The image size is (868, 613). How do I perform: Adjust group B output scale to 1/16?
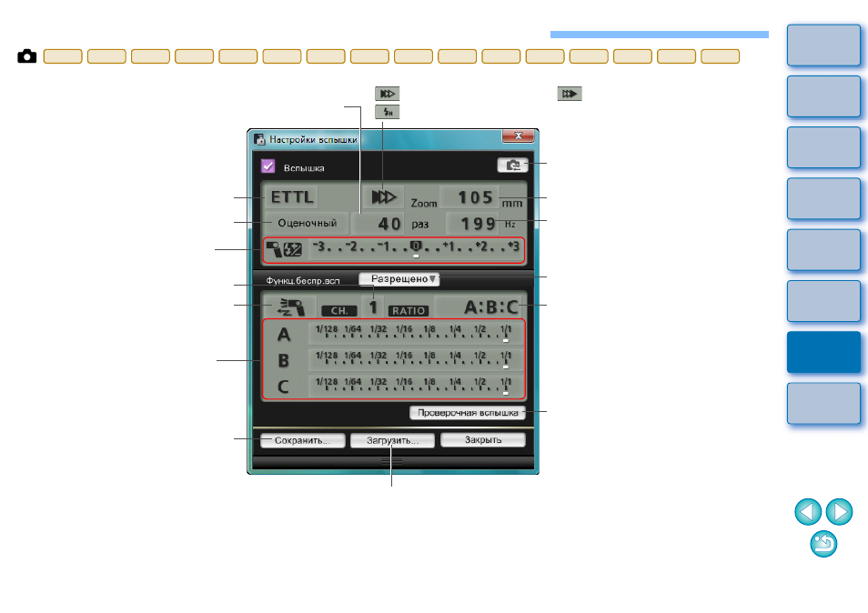pyautogui.click(x=404, y=358)
